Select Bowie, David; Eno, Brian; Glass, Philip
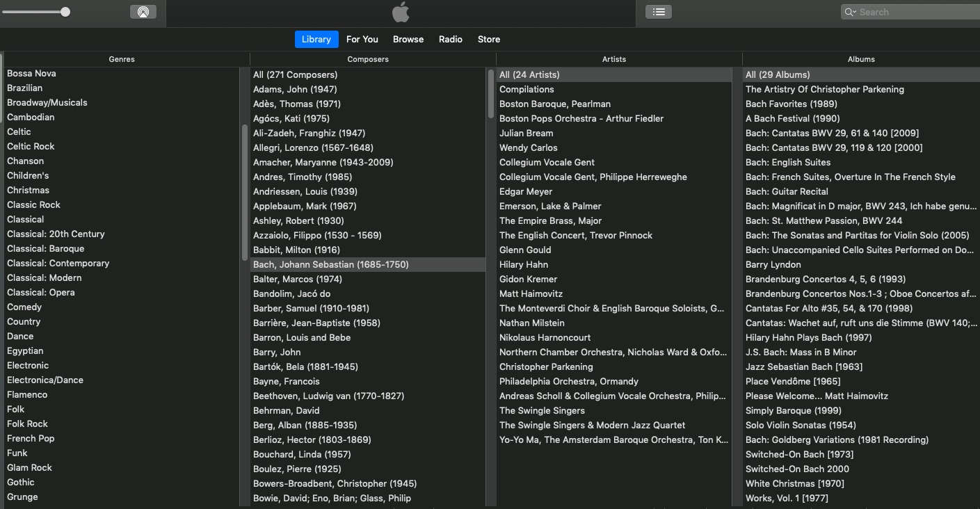This screenshot has height=509, width=980. [332, 498]
